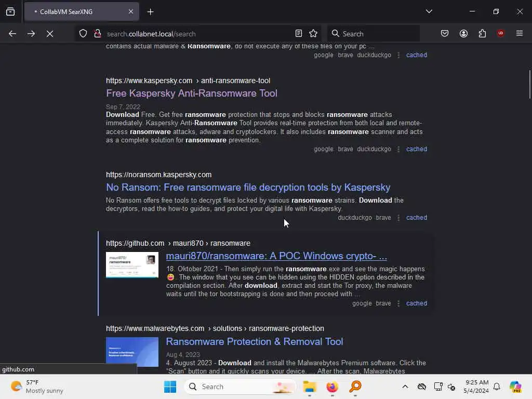Image resolution: width=532 pixels, height=399 pixels.
Task: Click the malwarebytes.com ransomware-protection URL text
Action: [x=215, y=328]
